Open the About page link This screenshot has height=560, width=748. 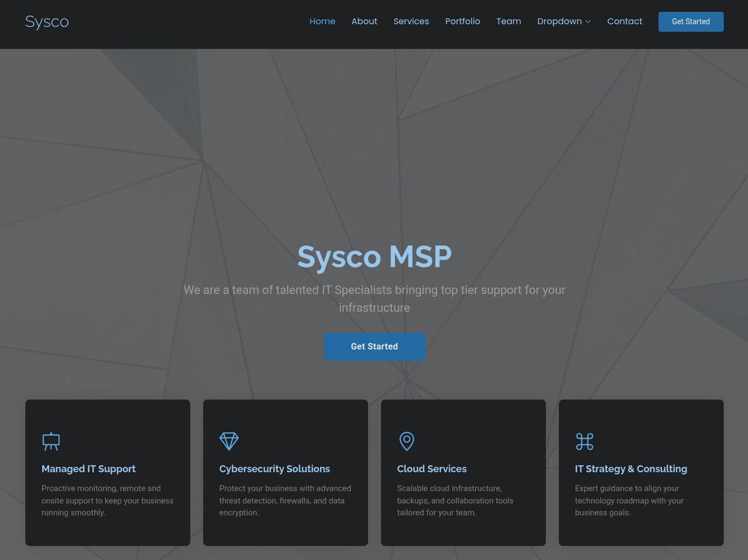(364, 22)
